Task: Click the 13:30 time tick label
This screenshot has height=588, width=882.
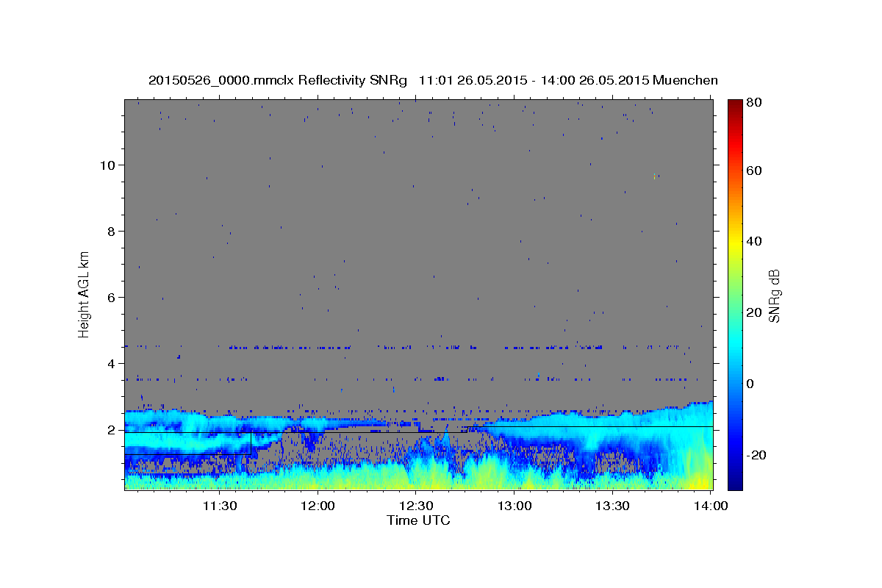Action: point(612,506)
